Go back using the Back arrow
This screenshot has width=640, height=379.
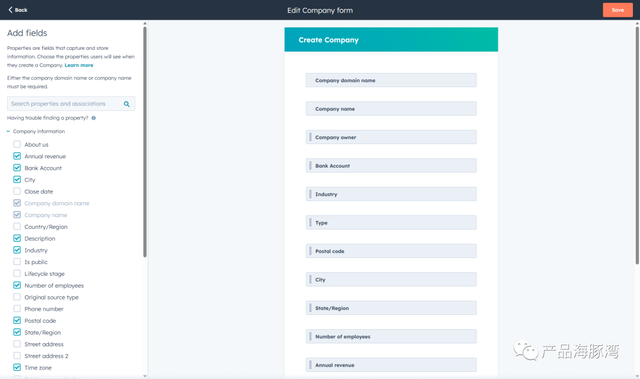point(18,10)
